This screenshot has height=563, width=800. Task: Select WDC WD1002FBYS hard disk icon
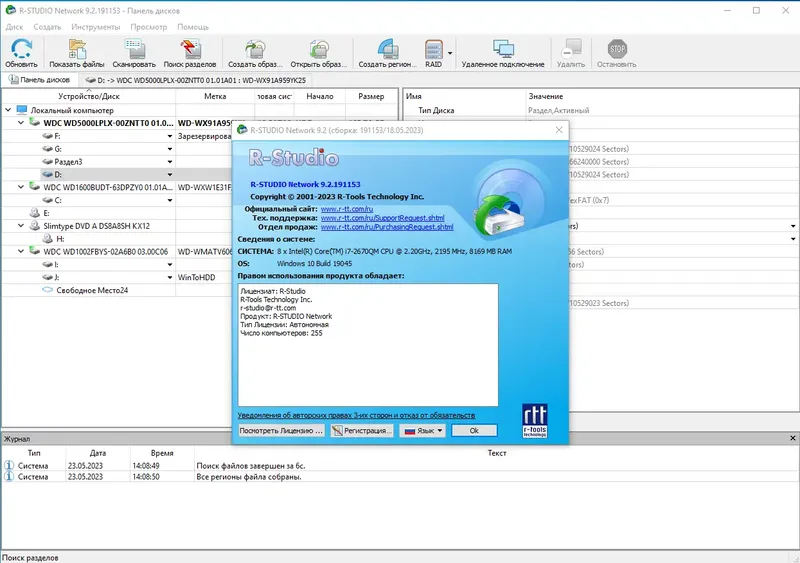click(x=35, y=251)
